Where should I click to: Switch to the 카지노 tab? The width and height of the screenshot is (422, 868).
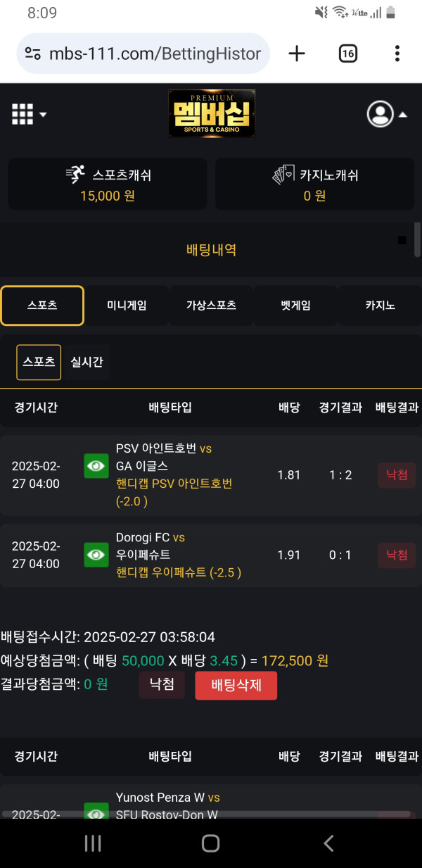click(379, 305)
